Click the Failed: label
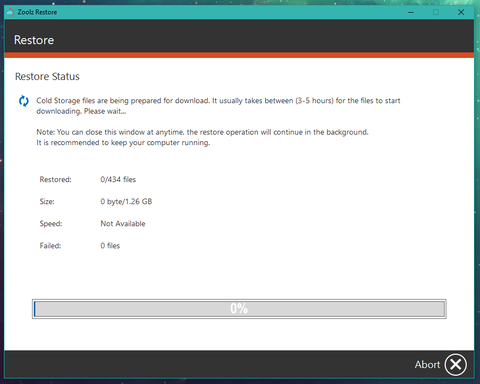480x384 pixels. pos(50,246)
